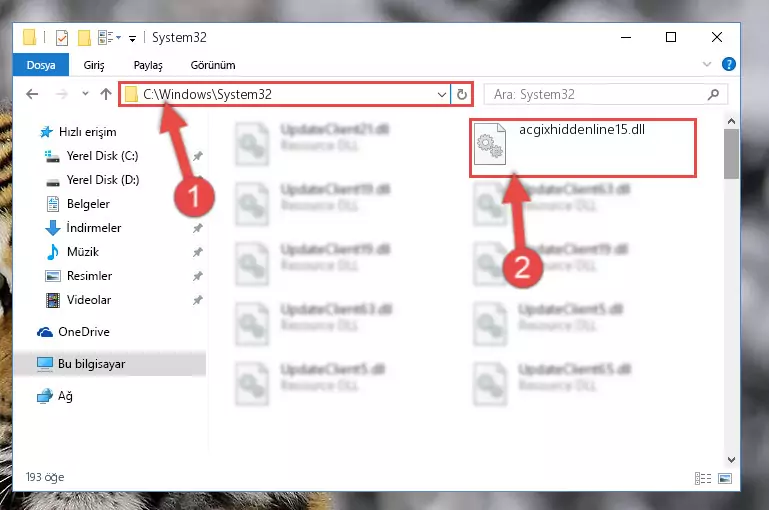Open the Dosya menu tab

point(41,65)
